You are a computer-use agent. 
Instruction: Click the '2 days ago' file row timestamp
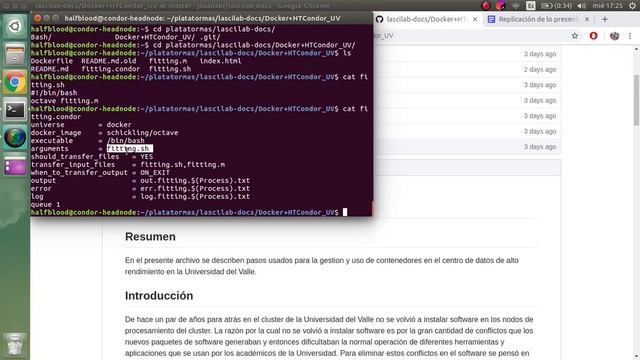pyautogui.click(x=540, y=69)
